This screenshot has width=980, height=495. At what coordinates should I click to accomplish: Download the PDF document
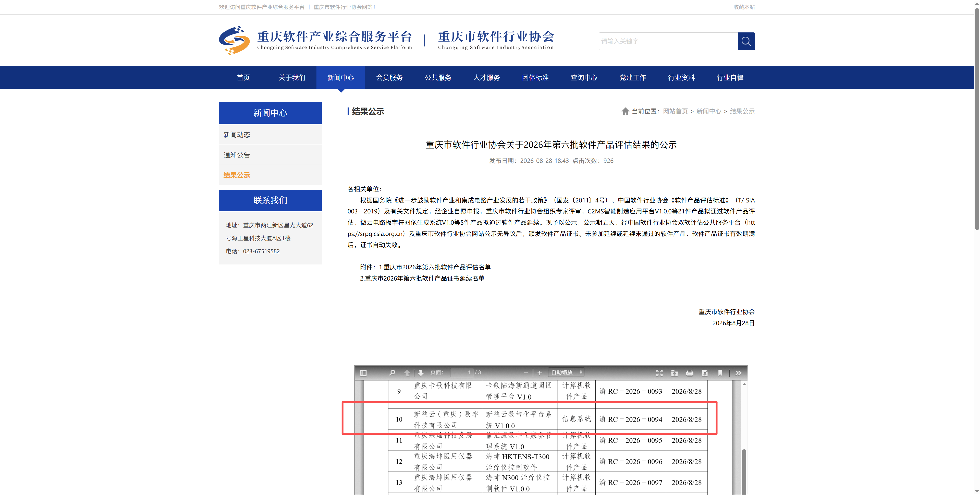pyautogui.click(x=705, y=373)
